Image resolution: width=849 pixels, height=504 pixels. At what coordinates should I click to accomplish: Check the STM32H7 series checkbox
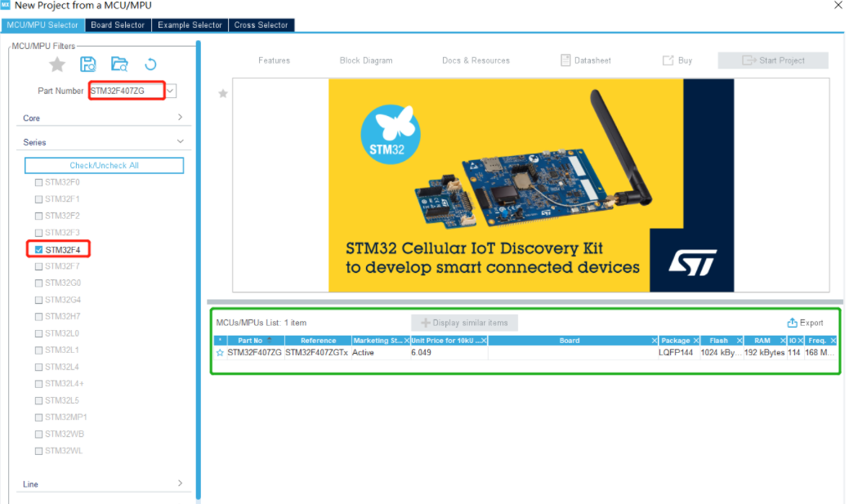[38, 317]
